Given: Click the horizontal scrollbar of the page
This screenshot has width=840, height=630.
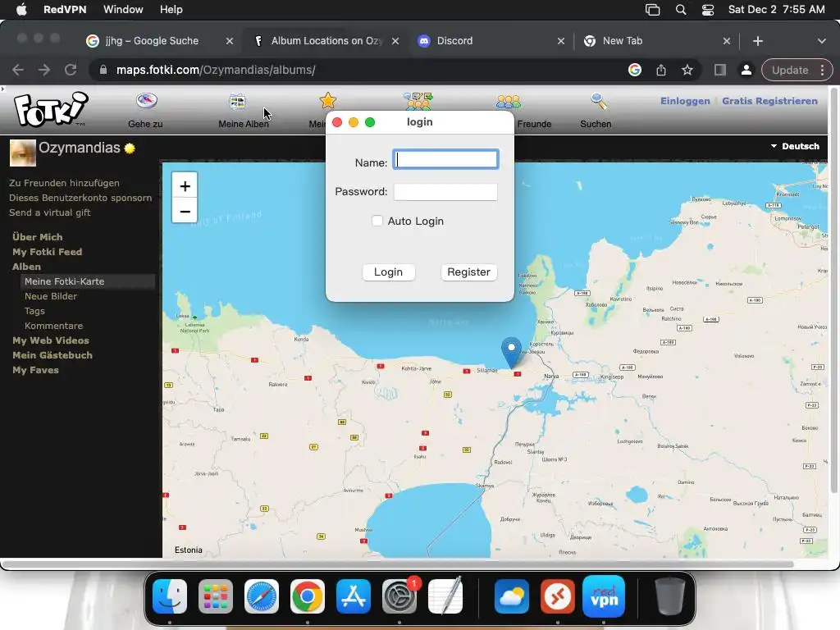Looking at the screenshot, I should click(x=398, y=564).
